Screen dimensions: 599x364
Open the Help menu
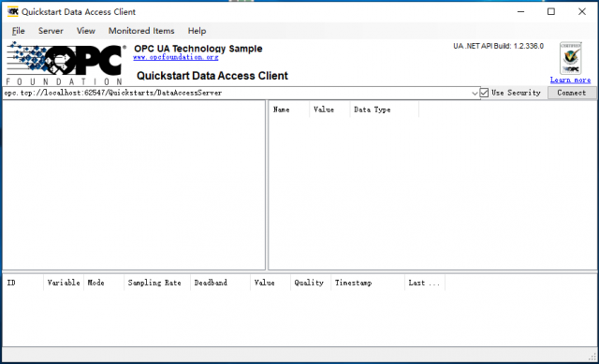click(197, 31)
